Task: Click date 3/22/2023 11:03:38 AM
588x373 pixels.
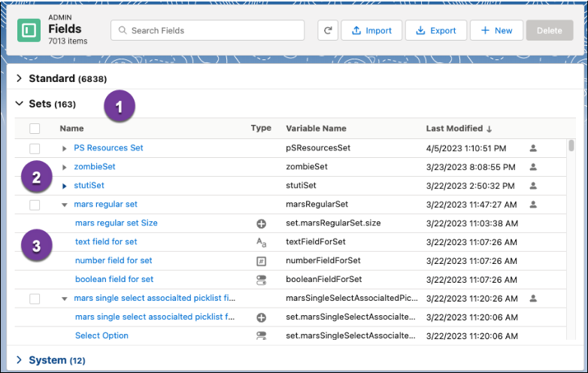Action: (472, 223)
